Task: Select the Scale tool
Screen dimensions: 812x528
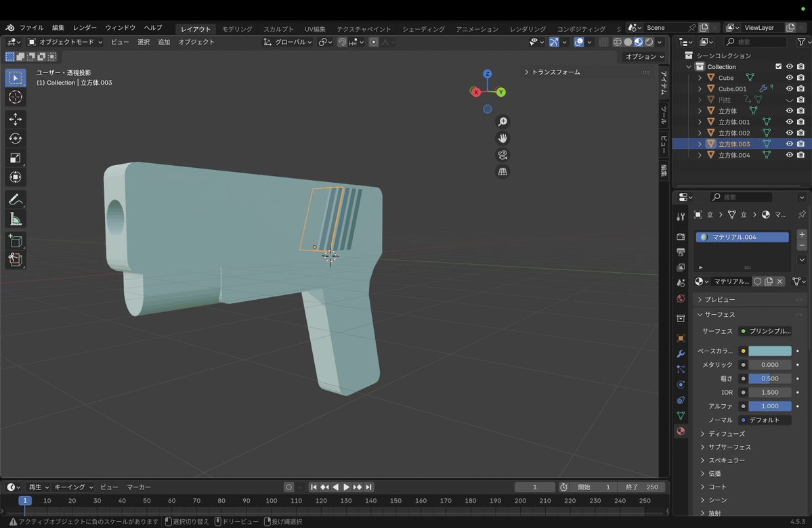Action: 15,158
